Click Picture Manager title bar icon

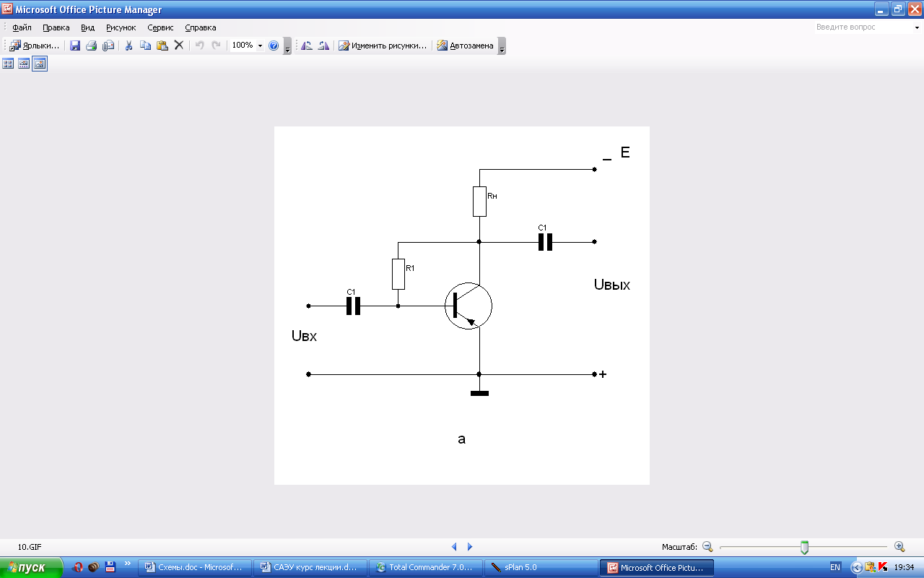(8, 9)
